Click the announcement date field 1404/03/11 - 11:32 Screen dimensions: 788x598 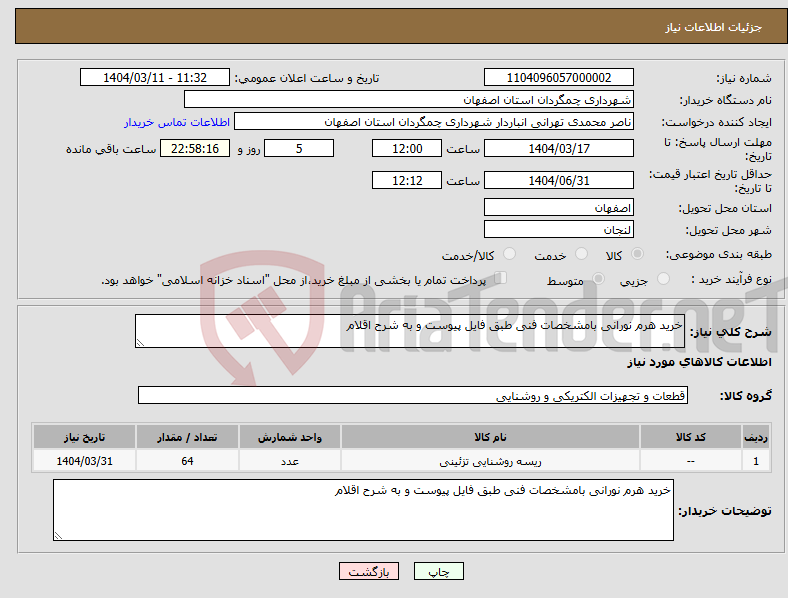click(155, 77)
